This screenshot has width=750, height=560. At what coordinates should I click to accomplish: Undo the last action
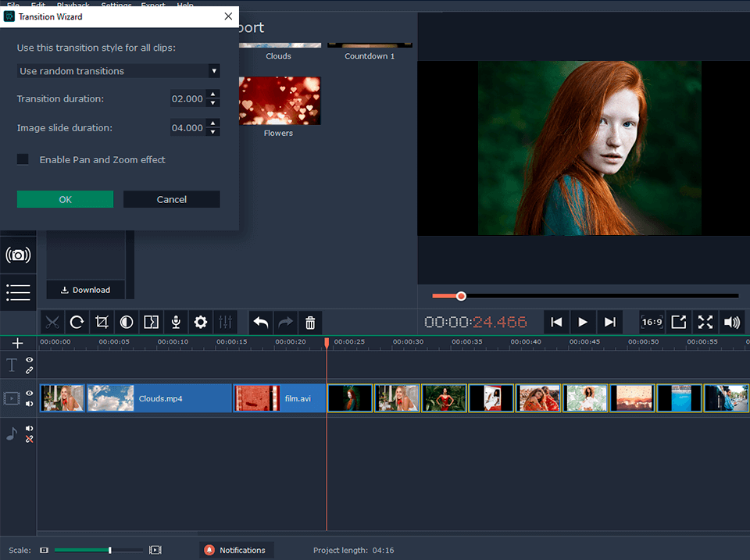point(261,322)
